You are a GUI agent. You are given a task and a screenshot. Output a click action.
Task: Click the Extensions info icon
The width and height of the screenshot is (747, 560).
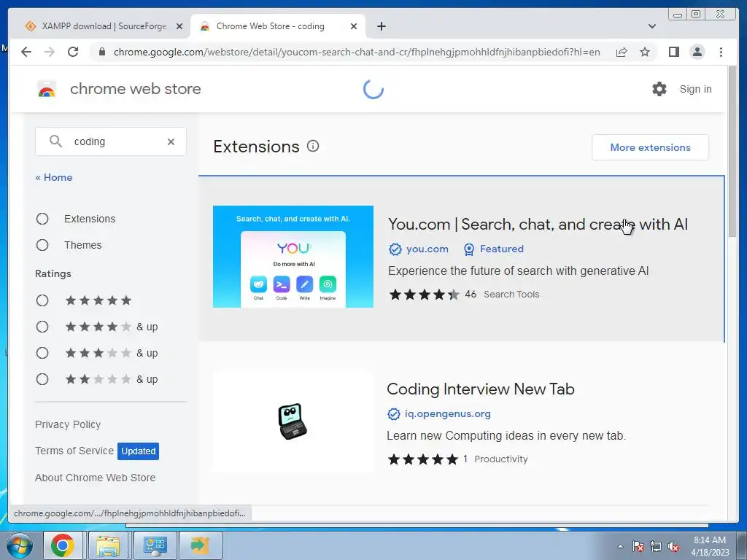coord(313,146)
